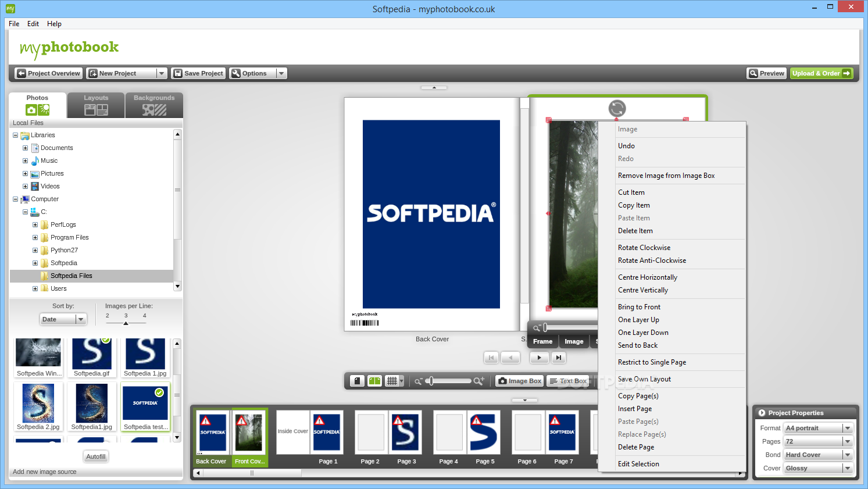Click the Music library icon
868x489 pixels.
pos(35,161)
